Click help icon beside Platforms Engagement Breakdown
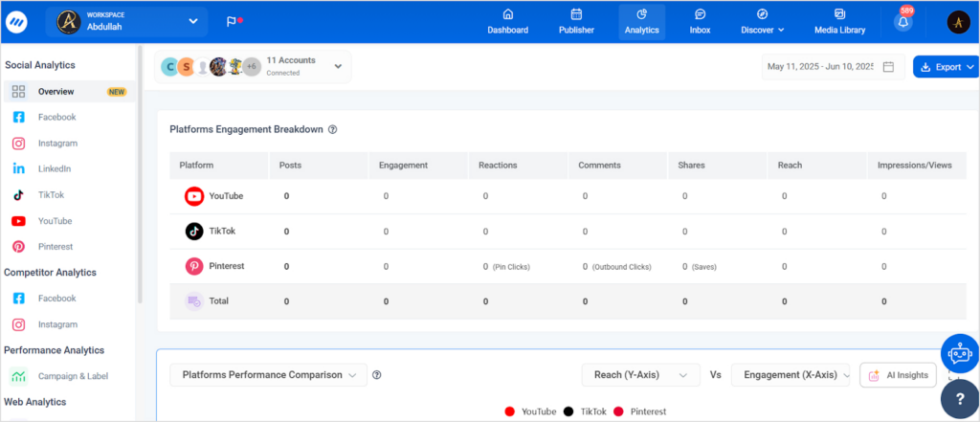This screenshot has height=422, width=980. pyautogui.click(x=332, y=129)
